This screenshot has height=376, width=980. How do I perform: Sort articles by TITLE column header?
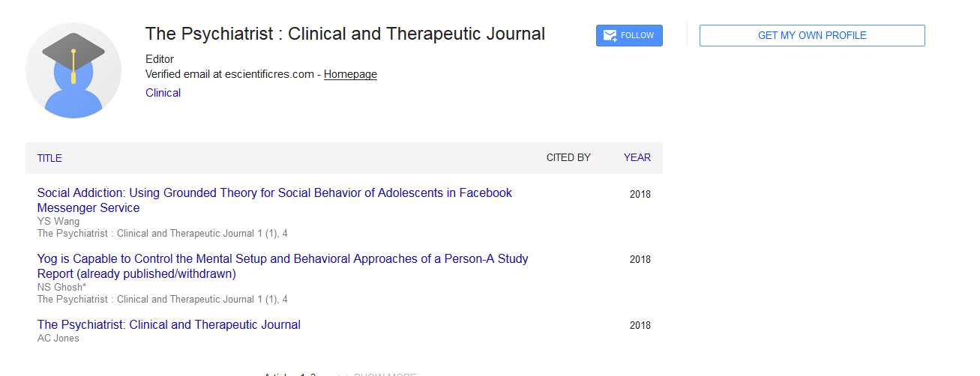click(x=49, y=158)
